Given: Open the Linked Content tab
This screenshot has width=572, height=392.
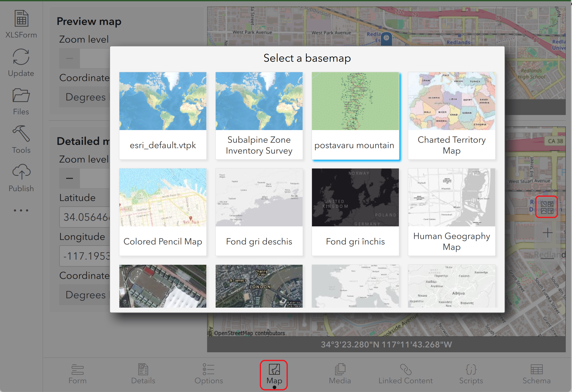Looking at the screenshot, I should [x=405, y=374].
